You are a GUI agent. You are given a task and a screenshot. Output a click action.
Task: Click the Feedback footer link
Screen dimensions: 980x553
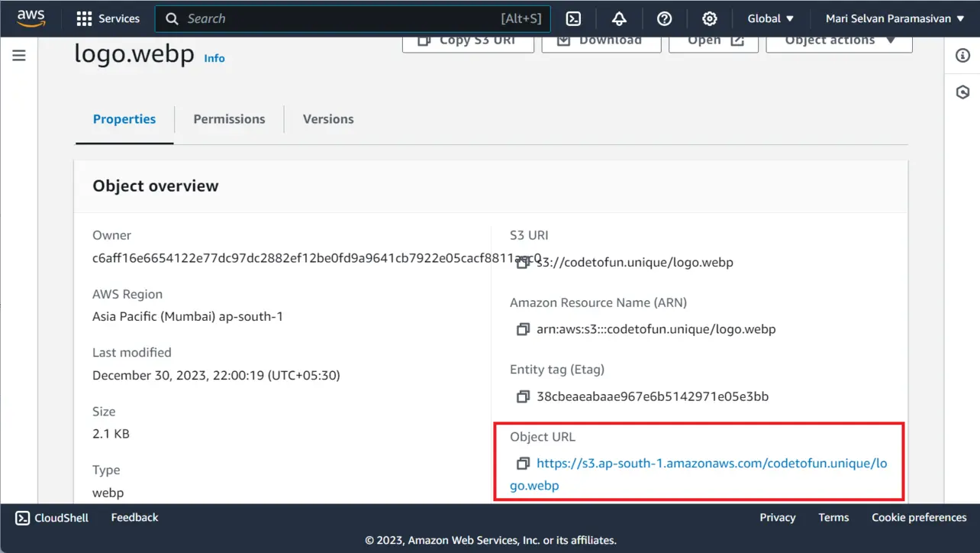(134, 518)
